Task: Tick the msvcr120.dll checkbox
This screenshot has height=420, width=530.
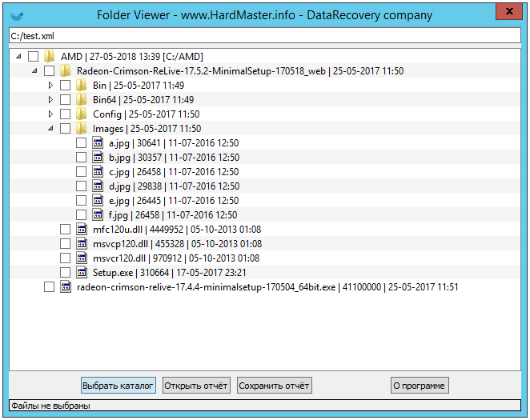Action: pos(65,258)
